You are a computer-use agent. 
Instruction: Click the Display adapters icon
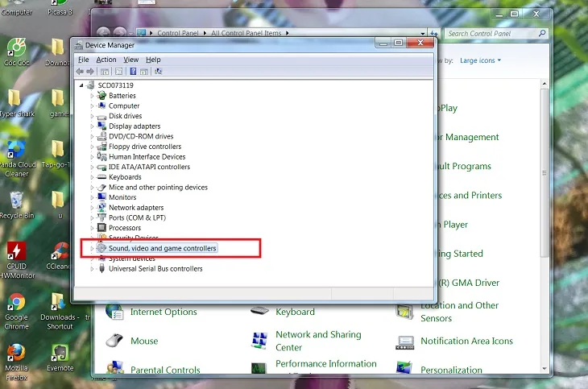[102, 126]
